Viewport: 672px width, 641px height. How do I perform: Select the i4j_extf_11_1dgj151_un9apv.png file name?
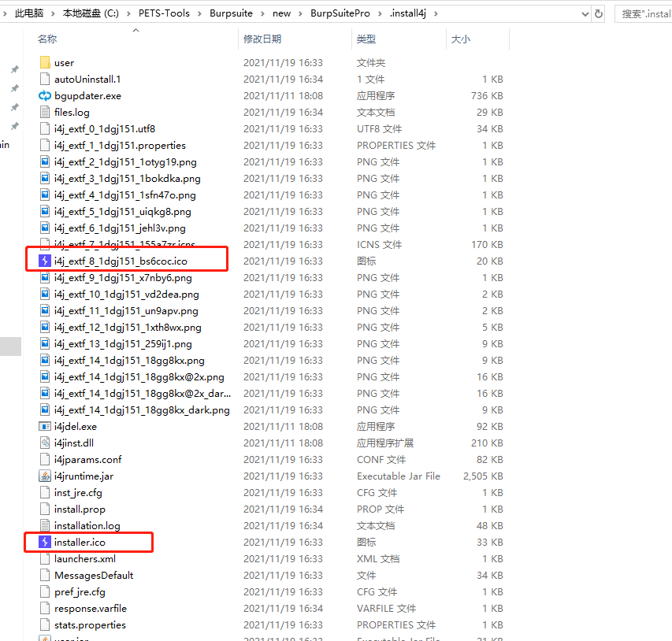coord(126,311)
